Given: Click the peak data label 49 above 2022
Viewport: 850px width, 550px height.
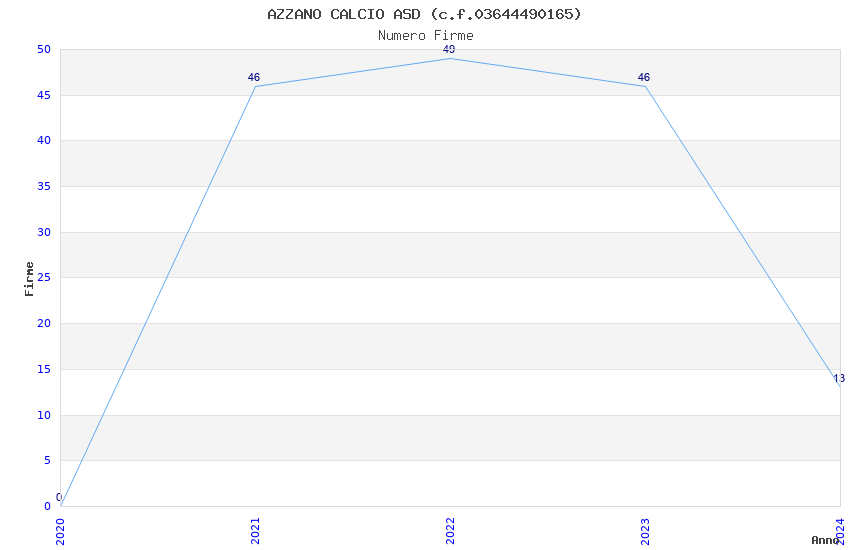Looking at the screenshot, I should 449,49.
